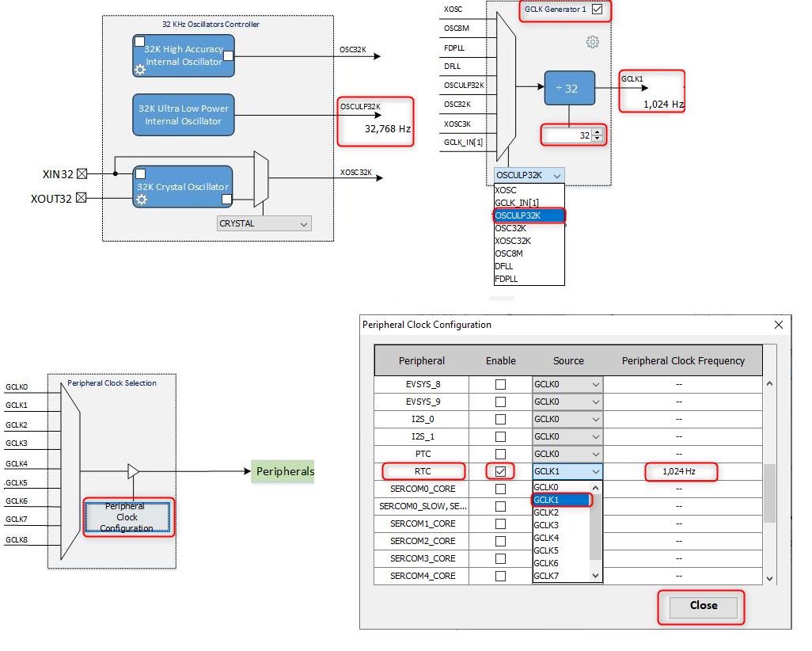Viewport: 812px width, 651px height.
Task: Click the XIN32 pin symbol
Action: click(84, 173)
